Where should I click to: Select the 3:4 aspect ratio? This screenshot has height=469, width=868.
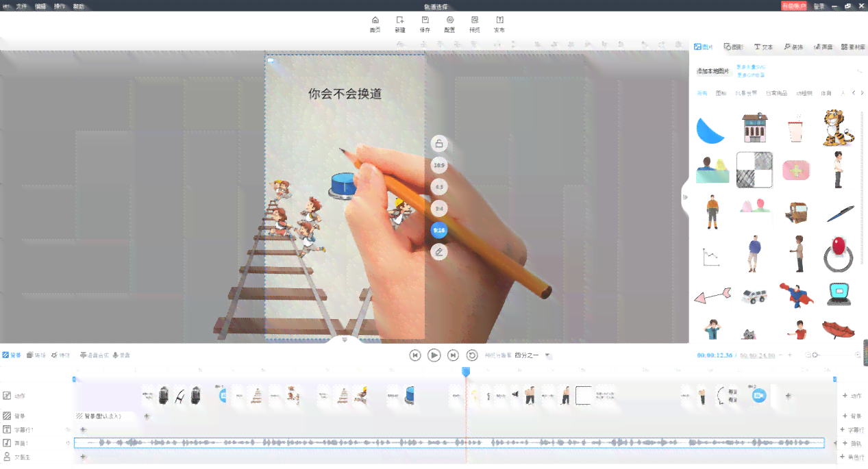tap(439, 209)
